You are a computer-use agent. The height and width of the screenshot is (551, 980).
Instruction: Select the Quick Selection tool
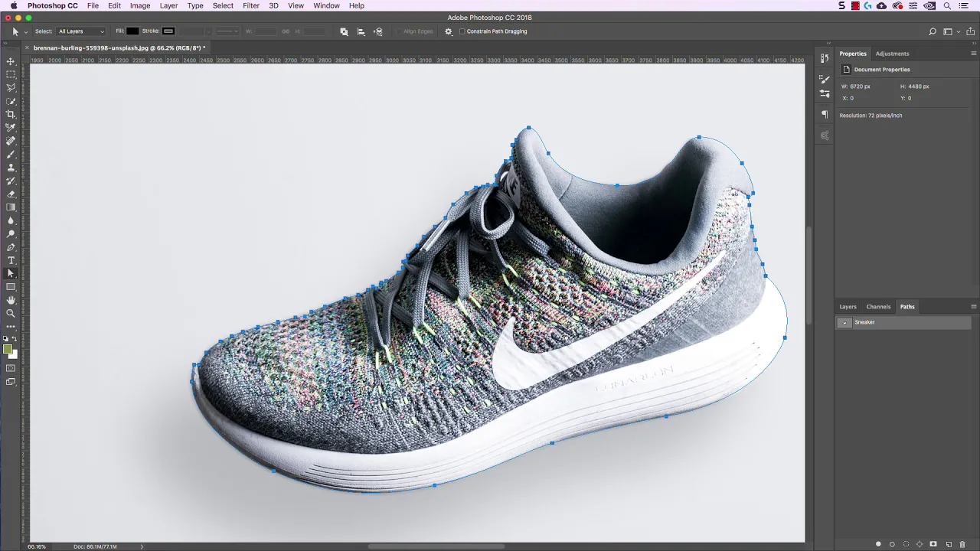click(x=11, y=101)
